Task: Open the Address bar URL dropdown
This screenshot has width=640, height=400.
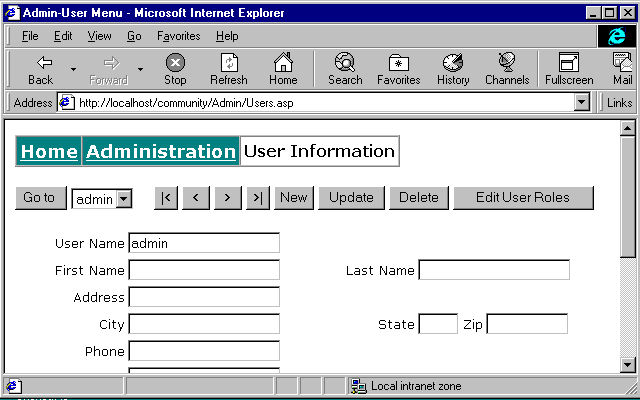Action: (x=582, y=102)
